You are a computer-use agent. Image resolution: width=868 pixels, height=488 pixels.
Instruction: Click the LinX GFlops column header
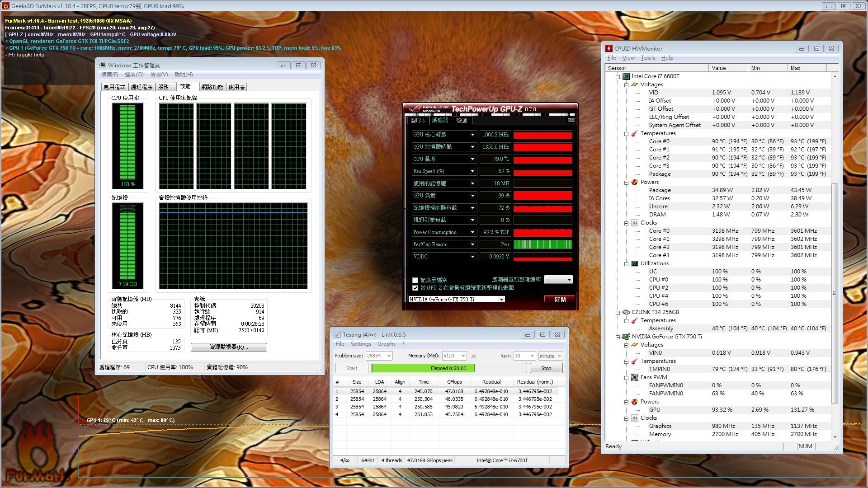454,382
